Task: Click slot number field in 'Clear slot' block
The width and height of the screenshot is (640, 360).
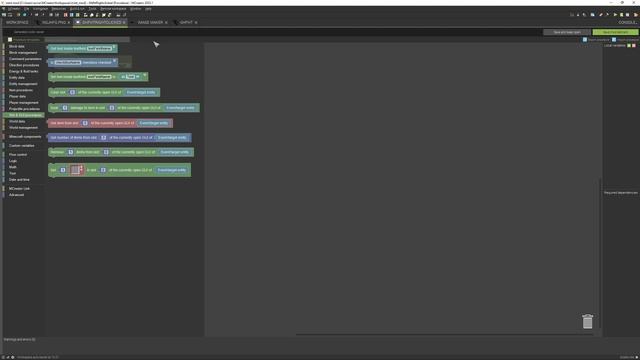Action: click(x=72, y=92)
